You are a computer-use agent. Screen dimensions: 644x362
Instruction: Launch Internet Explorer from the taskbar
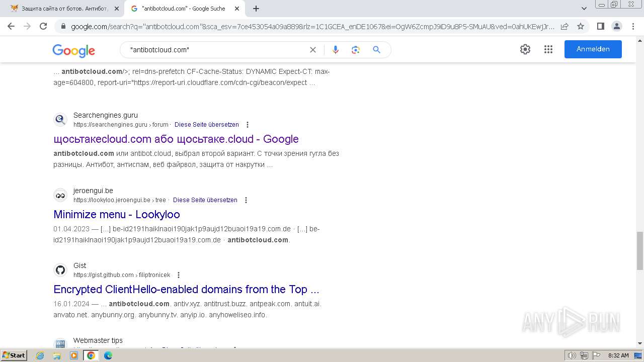tap(40, 355)
